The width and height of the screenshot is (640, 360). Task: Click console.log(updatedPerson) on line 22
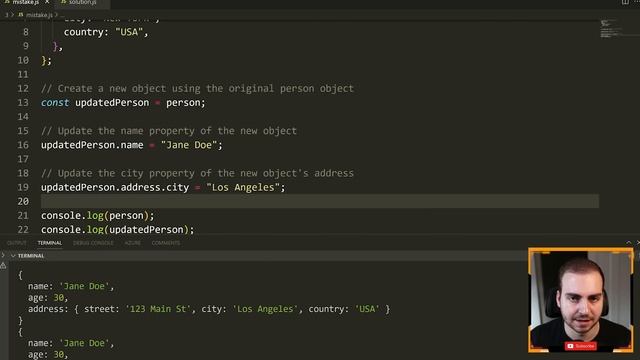pyautogui.click(x=118, y=229)
